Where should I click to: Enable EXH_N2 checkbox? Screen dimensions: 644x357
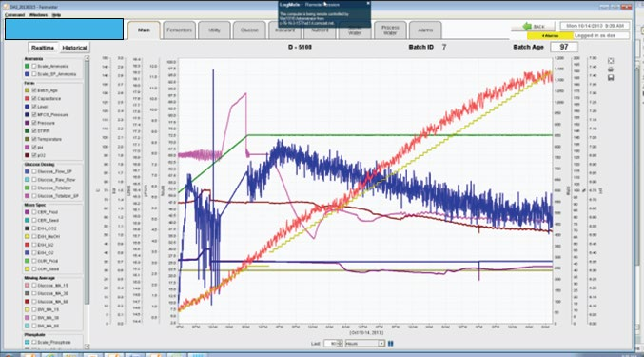[x=34, y=245]
